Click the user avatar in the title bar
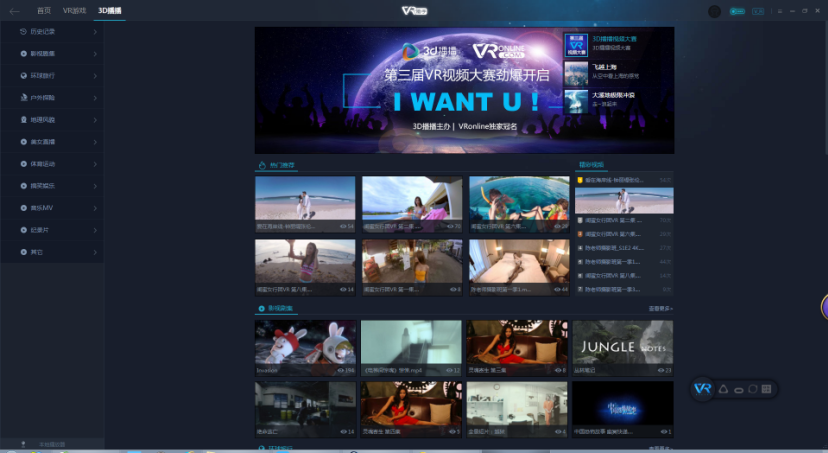This screenshot has height=453, width=828. (714, 11)
